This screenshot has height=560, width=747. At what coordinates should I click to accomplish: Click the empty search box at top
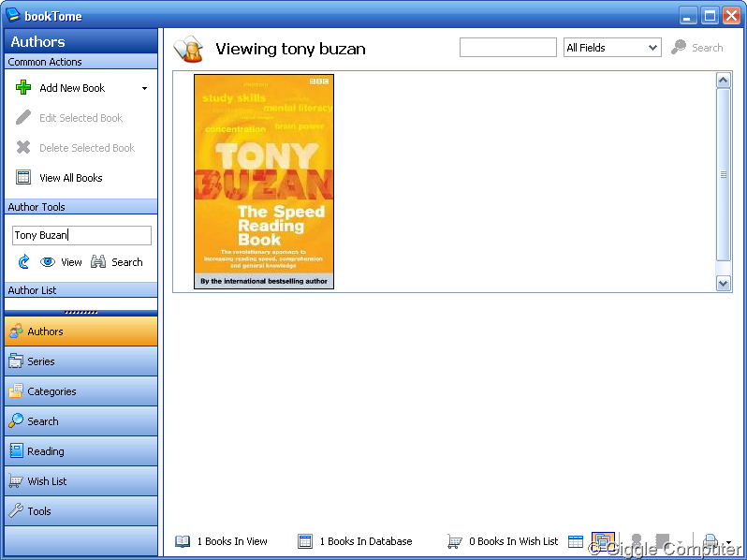pos(508,47)
